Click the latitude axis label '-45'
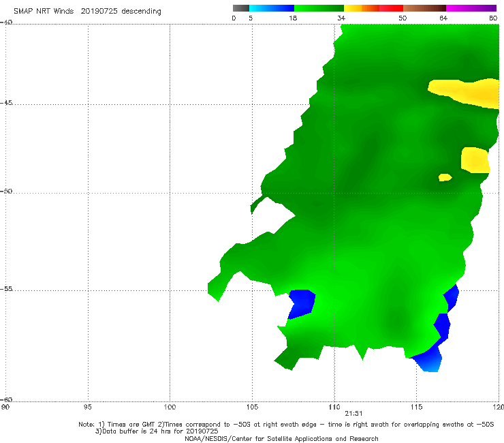Image resolution: width=504 pixels, height=443 pixels. click(6, 103)
